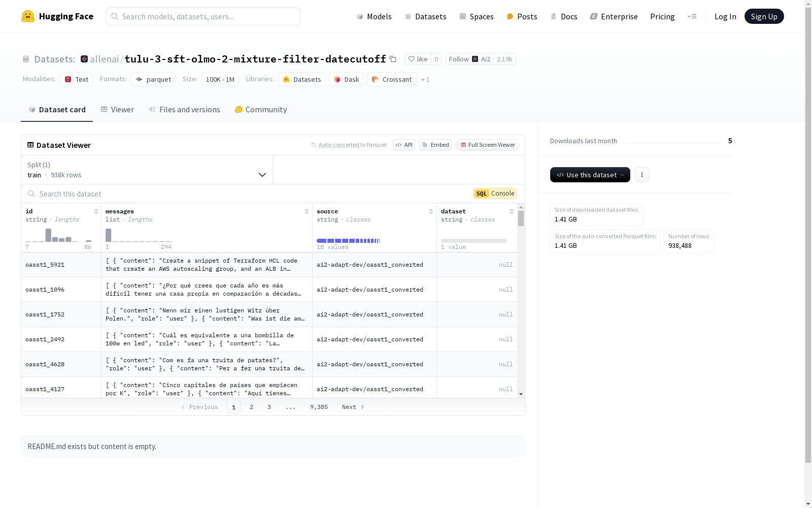Click the like heart icon
Screen dimensions: 812x508
(412, 59)
